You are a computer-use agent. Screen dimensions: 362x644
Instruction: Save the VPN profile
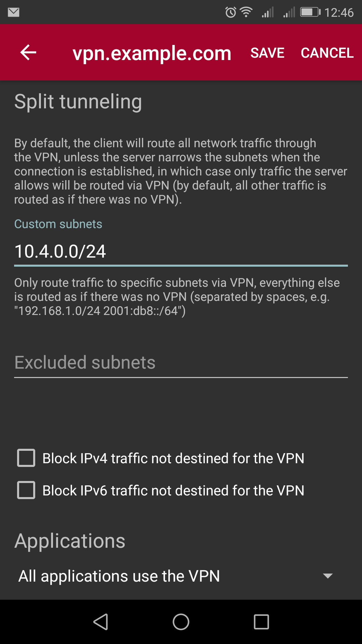(267, 53)
